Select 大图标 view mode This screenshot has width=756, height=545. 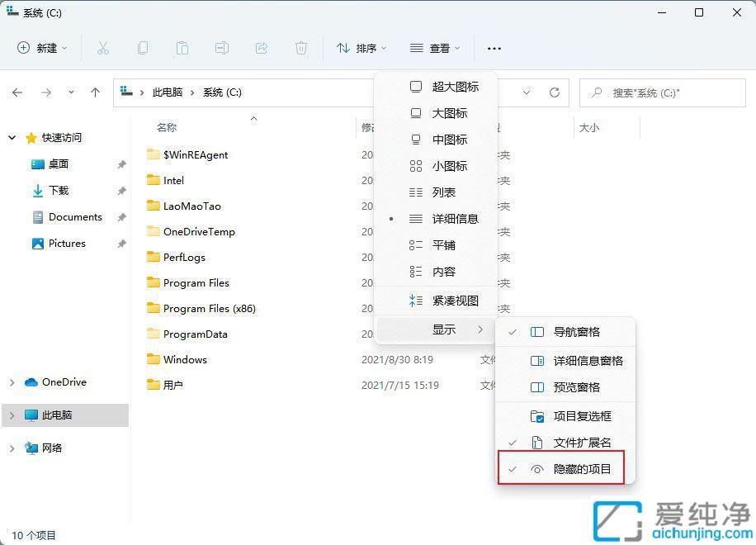(x=446, y=113)
